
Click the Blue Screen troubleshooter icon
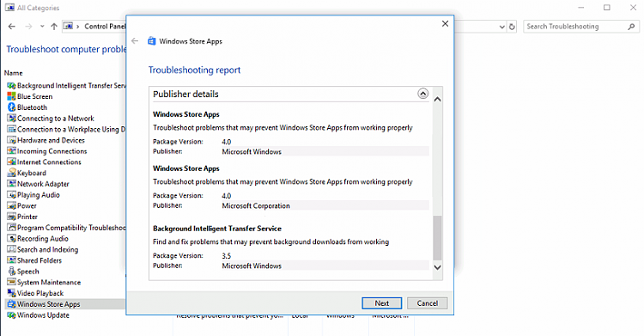click(x=11, y=96)
